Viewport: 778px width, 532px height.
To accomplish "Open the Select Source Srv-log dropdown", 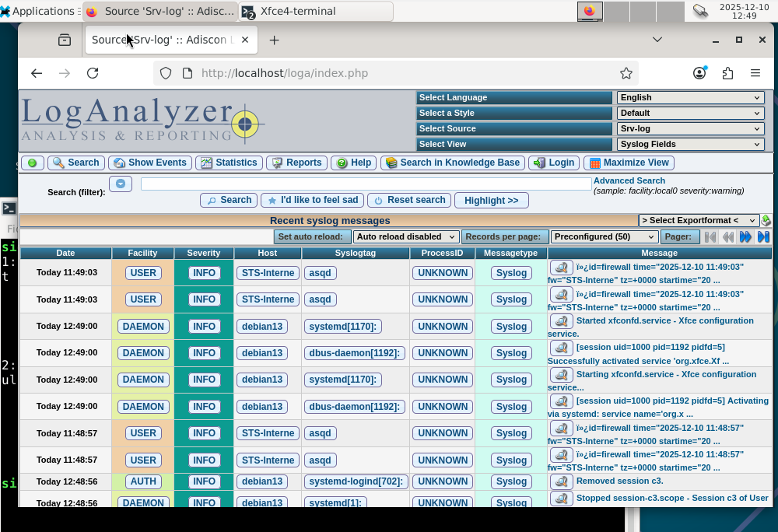I will [x=690, y=129].
